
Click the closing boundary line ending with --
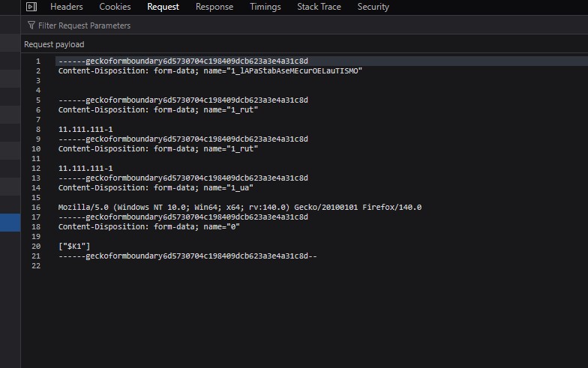(187, 256)
